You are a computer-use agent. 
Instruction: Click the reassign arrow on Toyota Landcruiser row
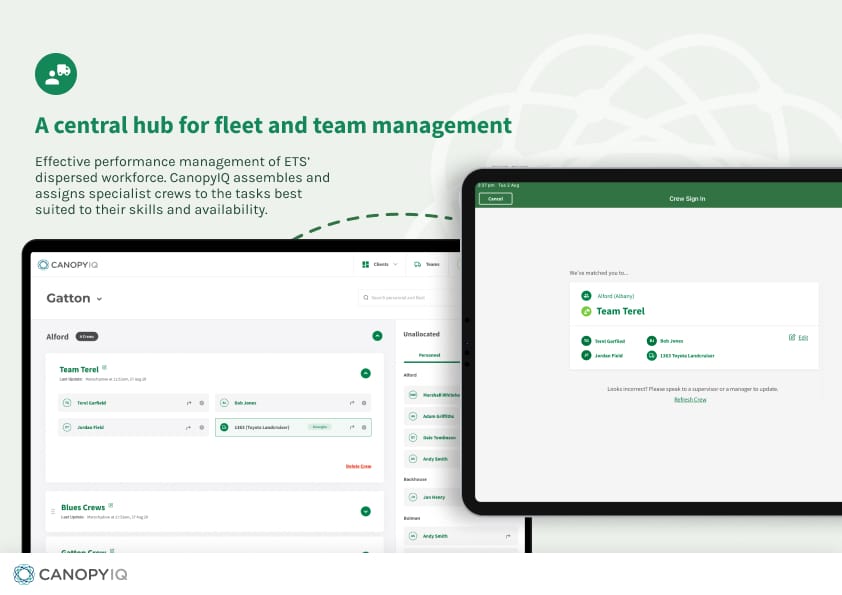(352, 427)
